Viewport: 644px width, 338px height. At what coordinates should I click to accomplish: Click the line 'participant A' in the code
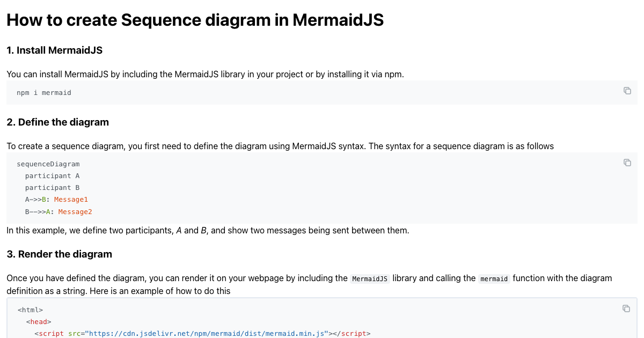pos(53,175)
